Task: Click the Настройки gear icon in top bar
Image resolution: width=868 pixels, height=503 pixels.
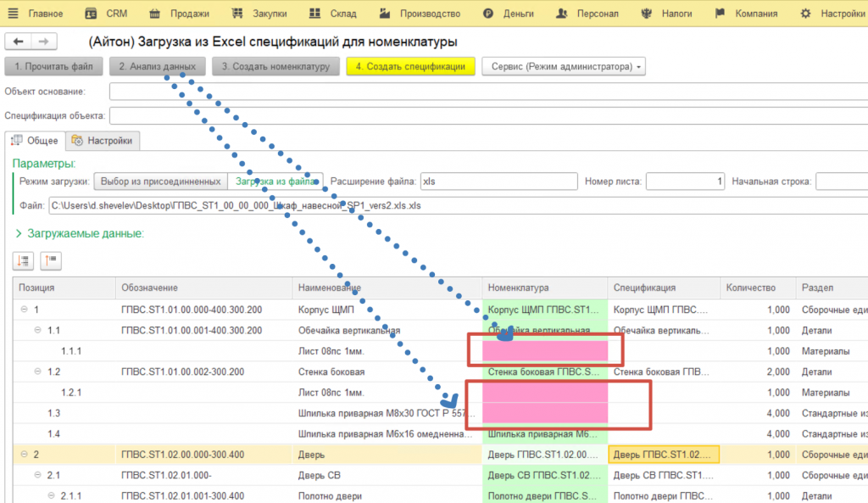Action: pyautogui.click(x=805, y=14)
